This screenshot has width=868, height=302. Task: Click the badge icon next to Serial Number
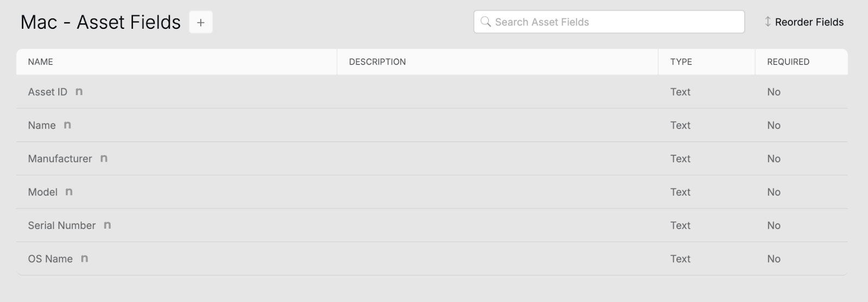click(x=107, y=225)
